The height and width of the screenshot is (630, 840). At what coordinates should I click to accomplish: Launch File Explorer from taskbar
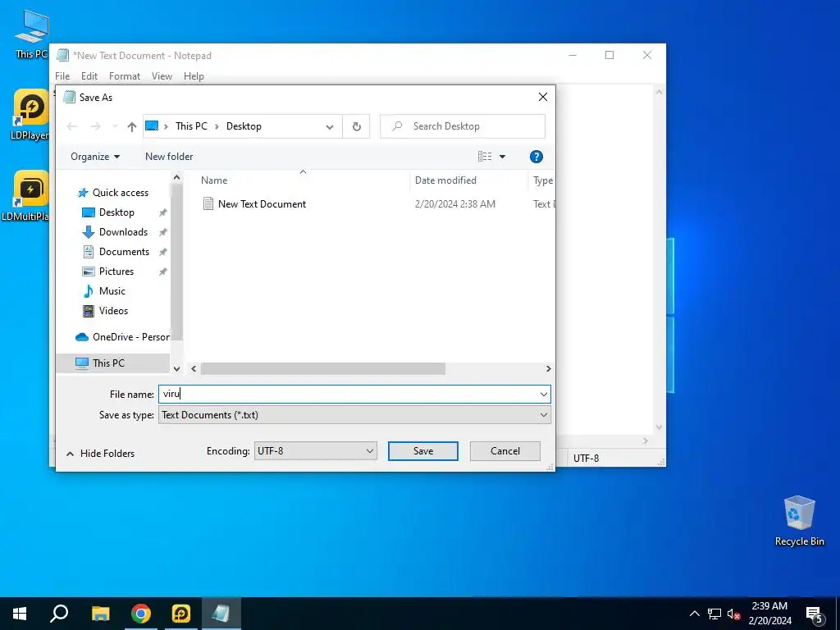[100, 614]
